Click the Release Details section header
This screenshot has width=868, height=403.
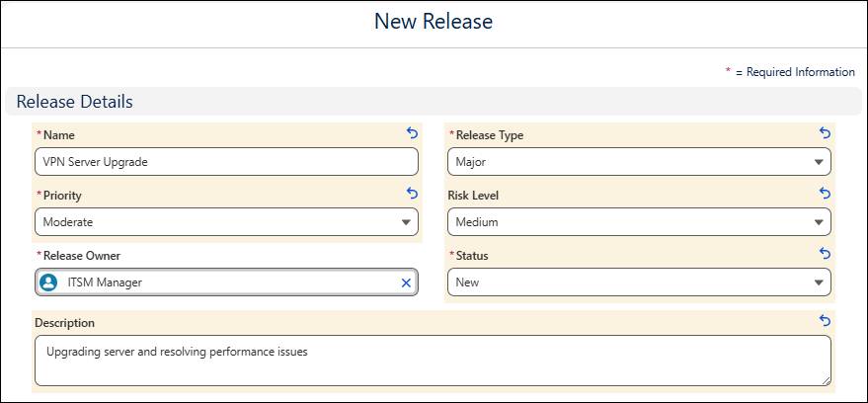point(433,102)
